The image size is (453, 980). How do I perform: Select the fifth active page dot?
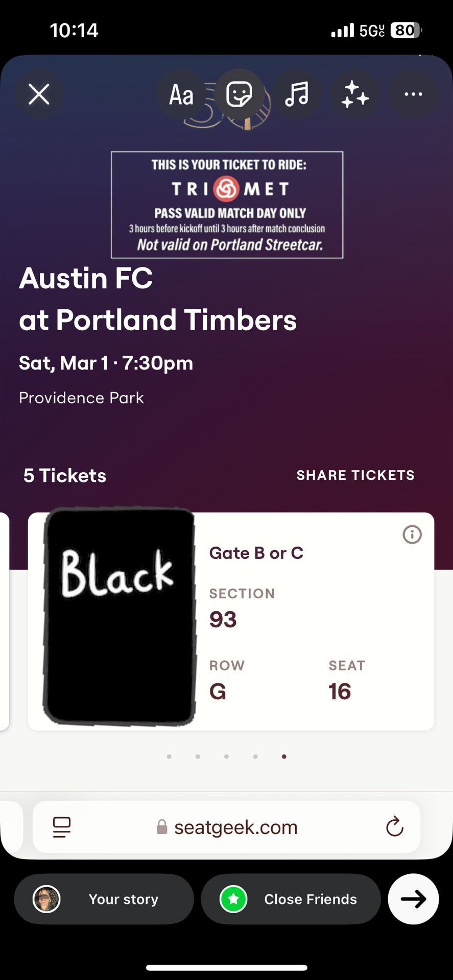[284, 756]
